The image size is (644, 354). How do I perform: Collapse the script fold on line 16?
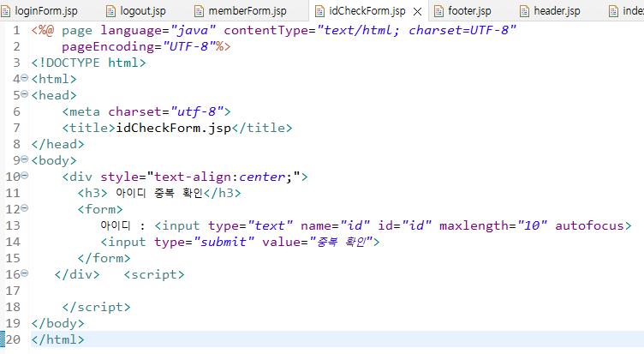tap(25, 273)
